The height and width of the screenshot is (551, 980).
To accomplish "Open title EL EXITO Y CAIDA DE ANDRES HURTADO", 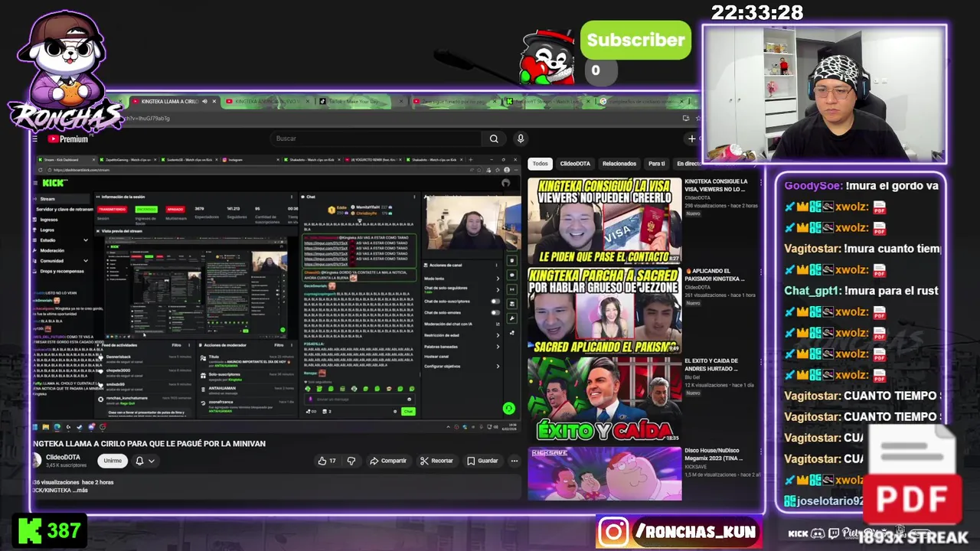I will coord(711,364).
